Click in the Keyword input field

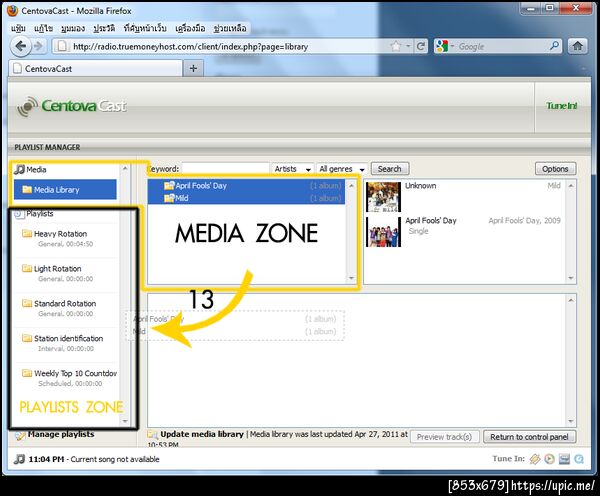coord(225,169)
